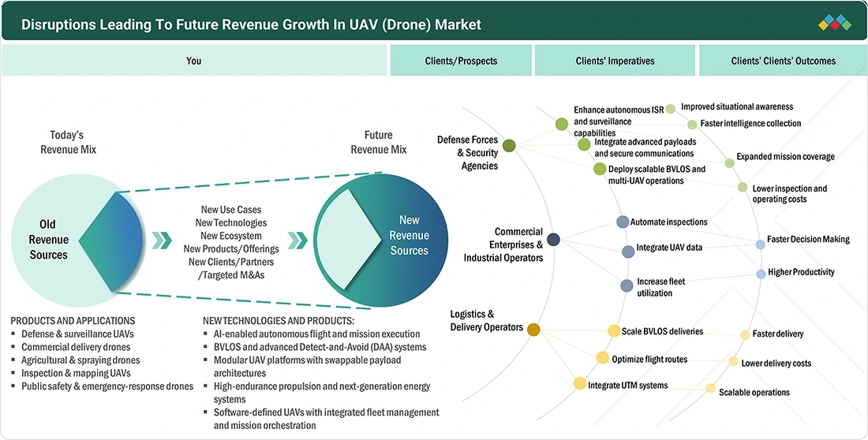Click the Scalable operations node dot

pyautogui.click(x=711, y=389)
